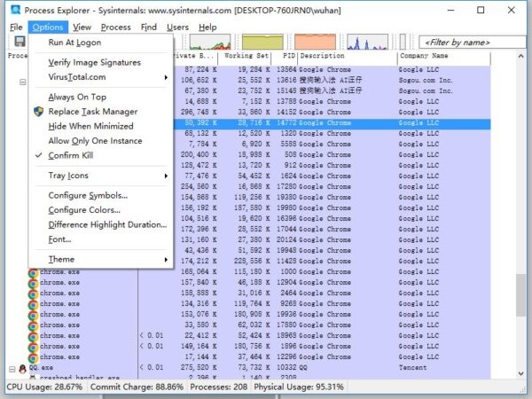Select Google Chrome row PID 13564

pos(332,69)
